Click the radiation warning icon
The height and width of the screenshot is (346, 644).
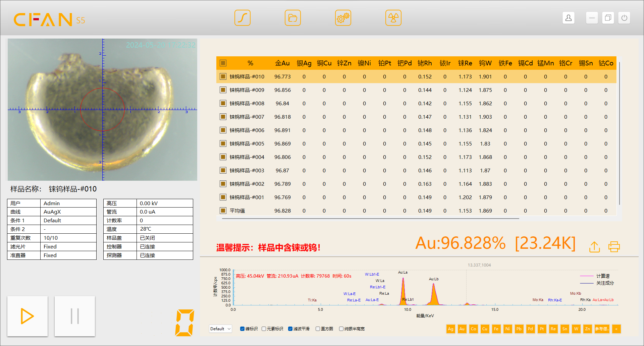(x=393, y=18)
